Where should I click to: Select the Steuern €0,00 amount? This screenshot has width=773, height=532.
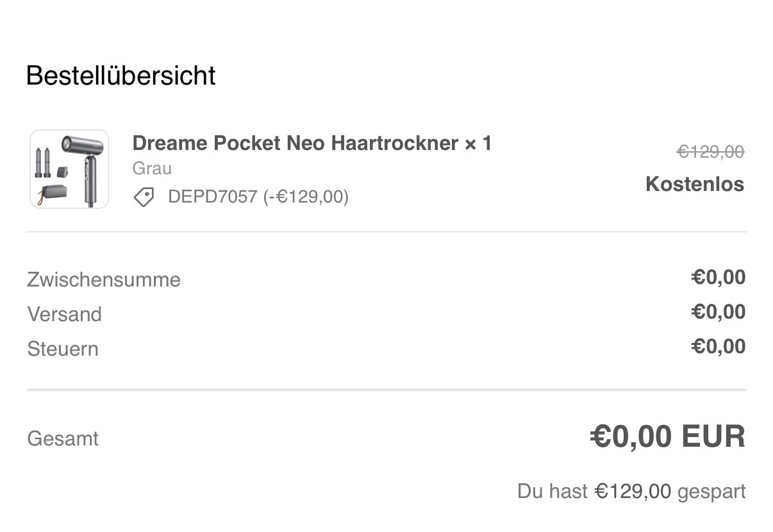pyautogui.click(x=718, y=347)
